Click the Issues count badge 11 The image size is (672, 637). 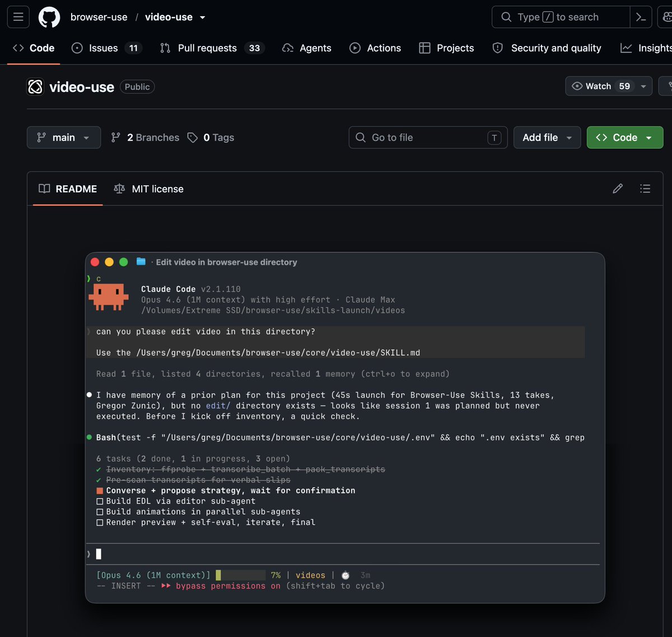coord(133,48)
